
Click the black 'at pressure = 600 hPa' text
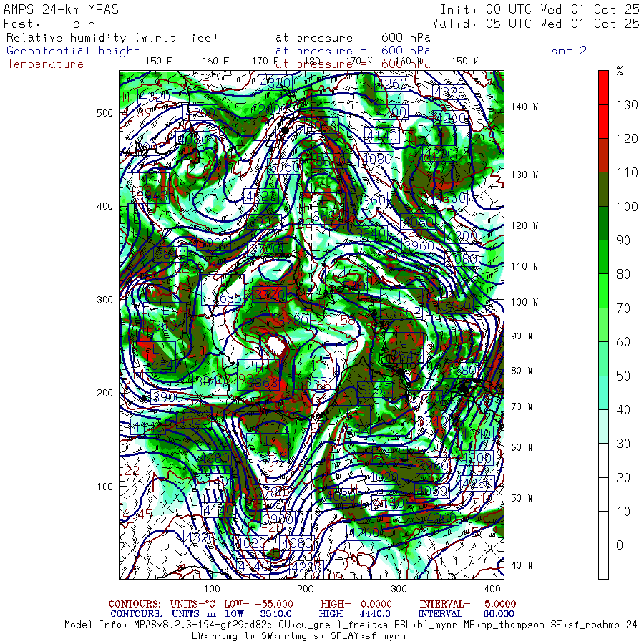[x=353, y=38]
